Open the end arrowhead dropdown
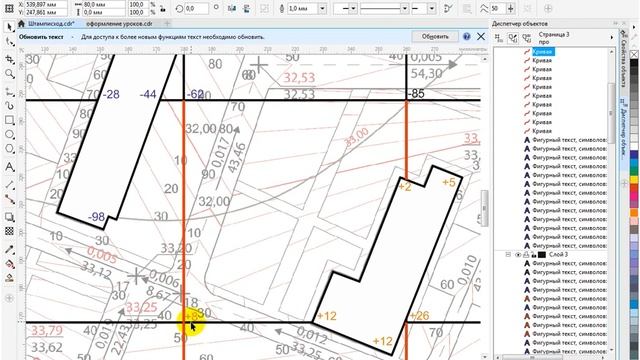Screen dimensions: 640x360 (x=432, y=8)
